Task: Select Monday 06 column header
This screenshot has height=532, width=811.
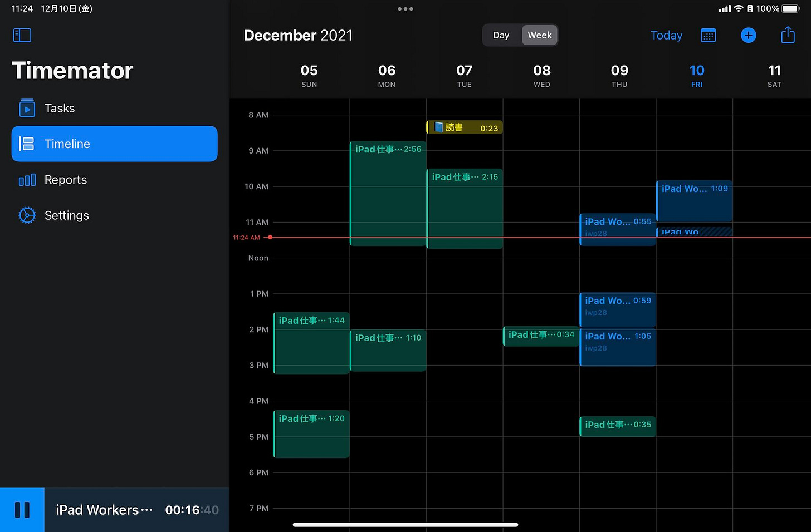Action: click(x=387, y=76)
